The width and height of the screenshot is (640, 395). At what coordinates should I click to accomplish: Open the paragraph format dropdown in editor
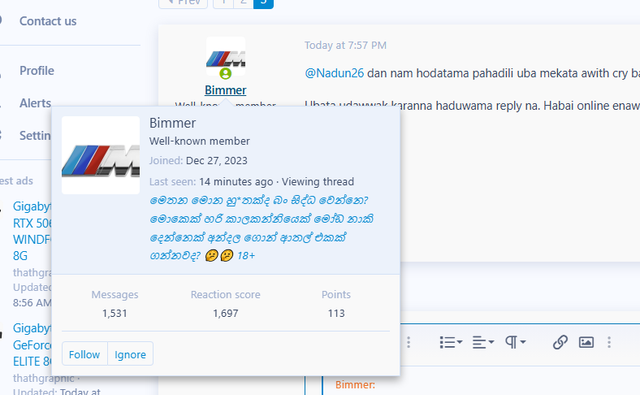(x=515, y=342)
